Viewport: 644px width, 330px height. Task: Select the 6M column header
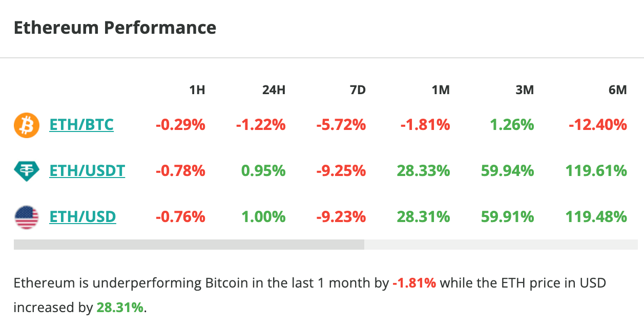click(x=617, y=90)
